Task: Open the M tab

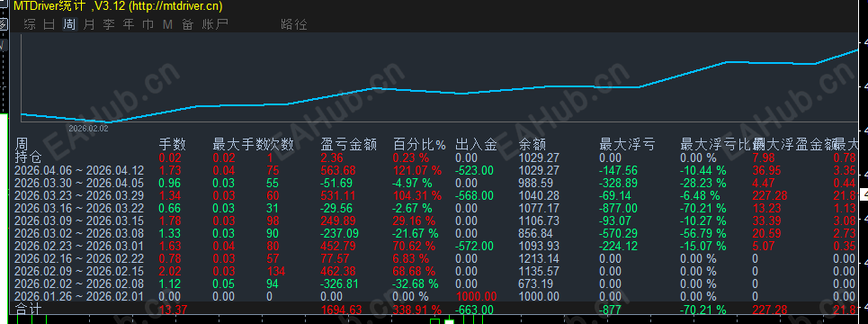Action: point(167,24)
